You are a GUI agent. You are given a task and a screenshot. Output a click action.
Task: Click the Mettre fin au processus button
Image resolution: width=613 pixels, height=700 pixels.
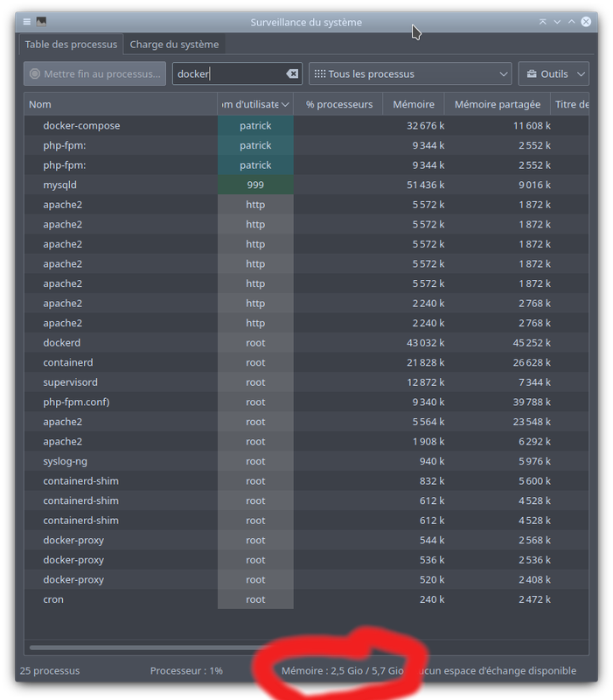[x=94, y=73]
